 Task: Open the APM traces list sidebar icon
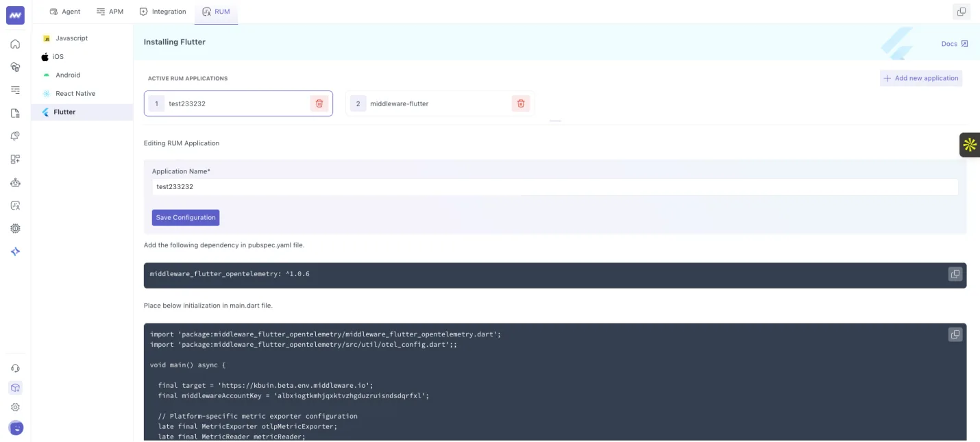(x=15, y=90)
